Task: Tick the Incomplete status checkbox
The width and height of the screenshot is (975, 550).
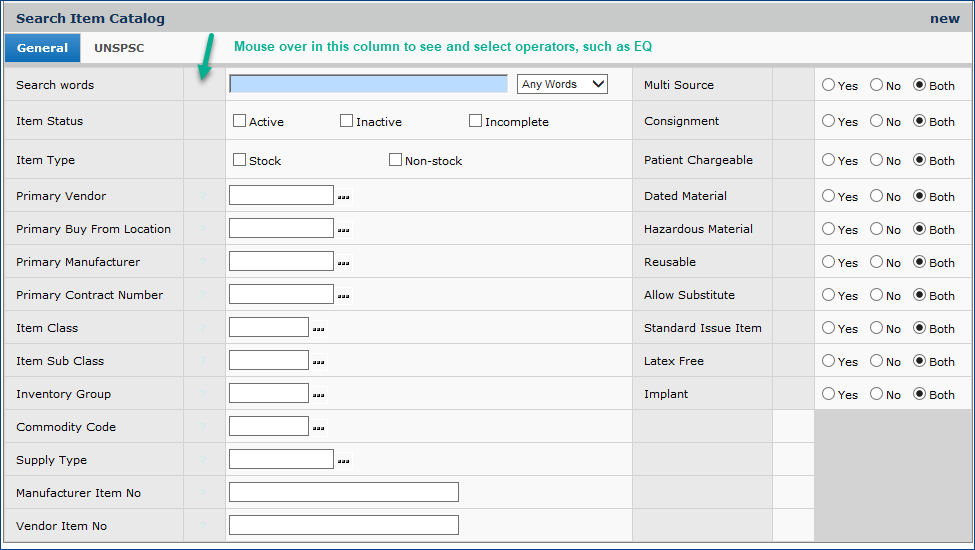Action: point(476,121)
